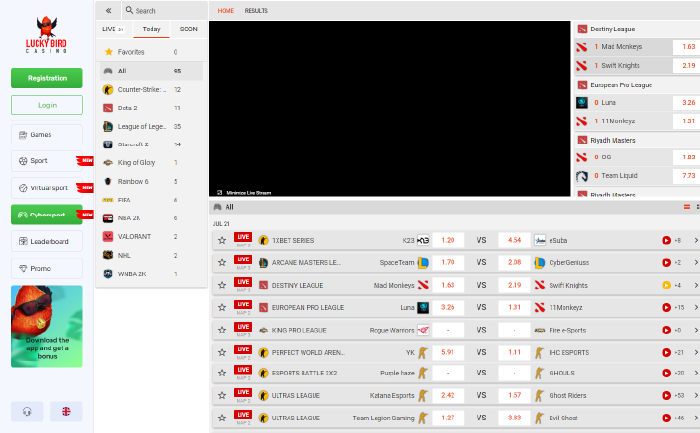The width and height of the screenshot is (700, 433).
Task: Open the Promo page
Action: [47, 268]
